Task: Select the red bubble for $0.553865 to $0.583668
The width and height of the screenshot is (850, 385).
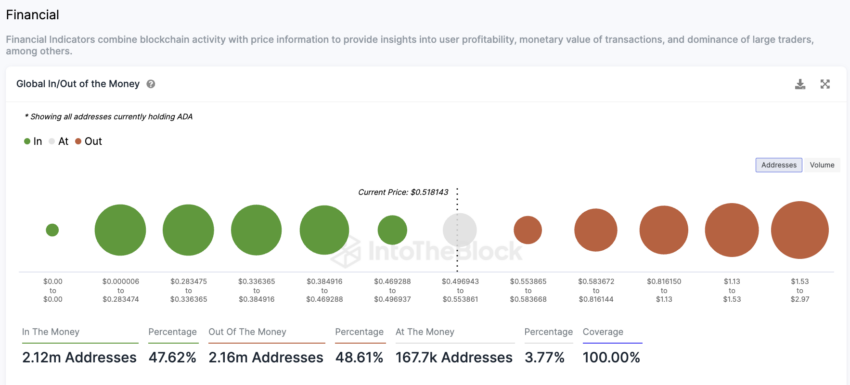Action: click(x=528, y=230)
